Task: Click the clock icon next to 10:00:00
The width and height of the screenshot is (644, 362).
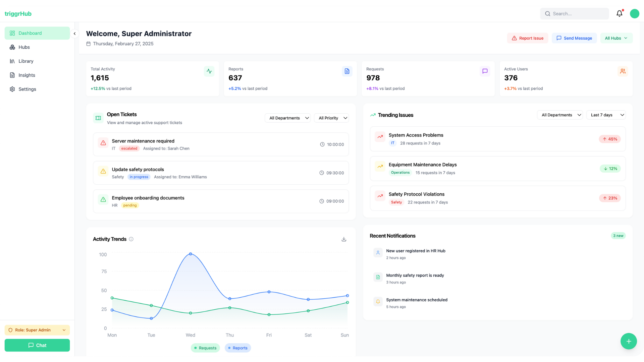Action: 322,144
